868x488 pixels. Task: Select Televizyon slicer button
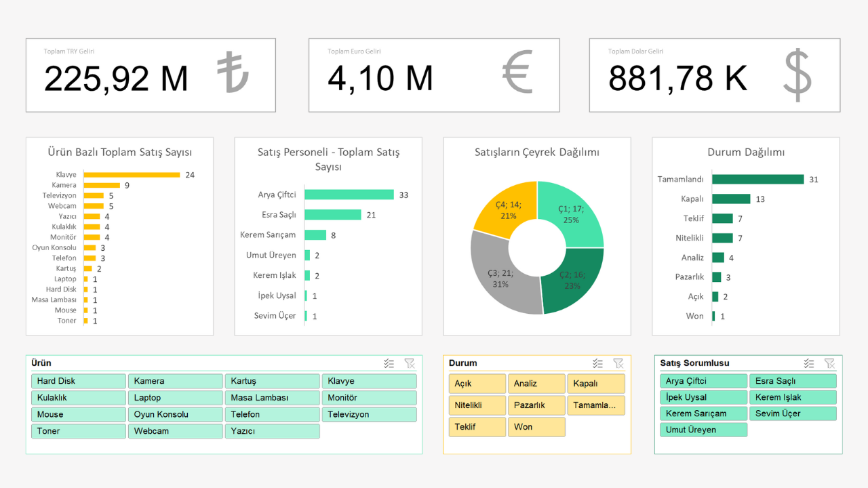pyautogui.click(x=370, y=414)
